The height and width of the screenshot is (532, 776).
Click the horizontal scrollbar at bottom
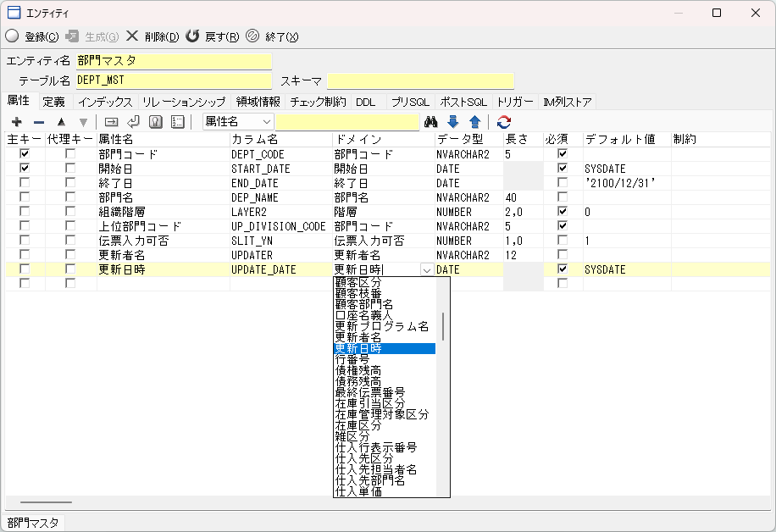point(46,502)
